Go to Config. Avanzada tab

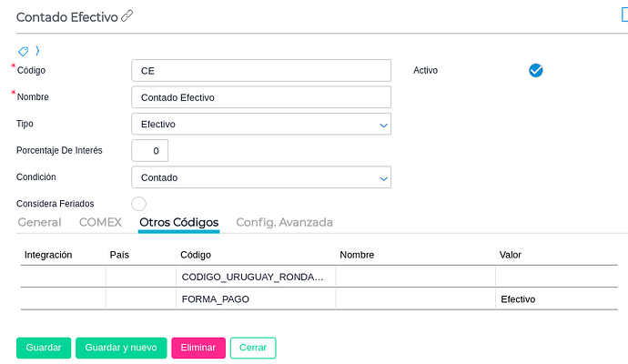coord(284,222)
